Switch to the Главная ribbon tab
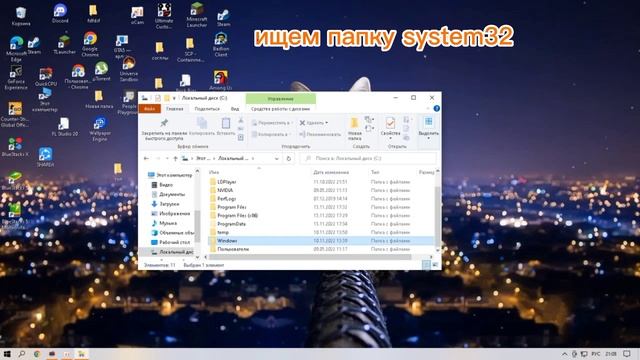The image size is (640, 360). point(175,109)
